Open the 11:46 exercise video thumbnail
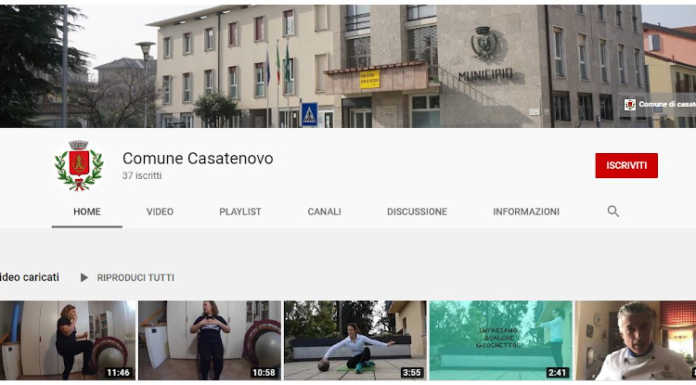The image size is (696, 385). 68,340
